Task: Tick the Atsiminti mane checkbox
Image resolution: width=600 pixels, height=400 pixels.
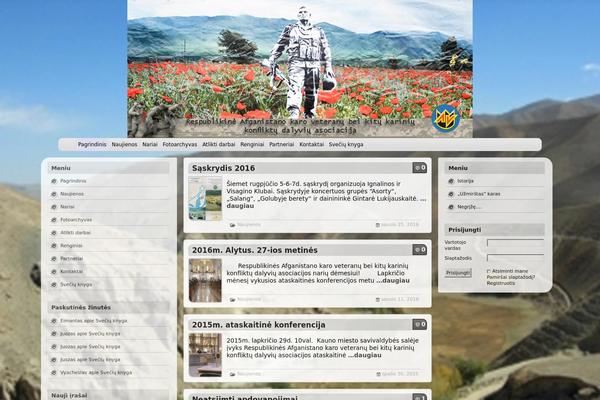Action: [x=489, y=271]
